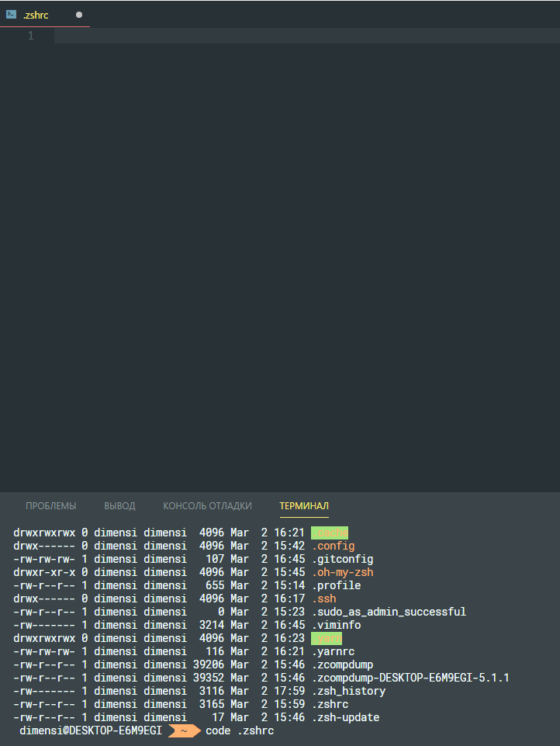
Task: Switch to the ПРОБЛЕМЫ panel tab
Action: pos(50,505)
